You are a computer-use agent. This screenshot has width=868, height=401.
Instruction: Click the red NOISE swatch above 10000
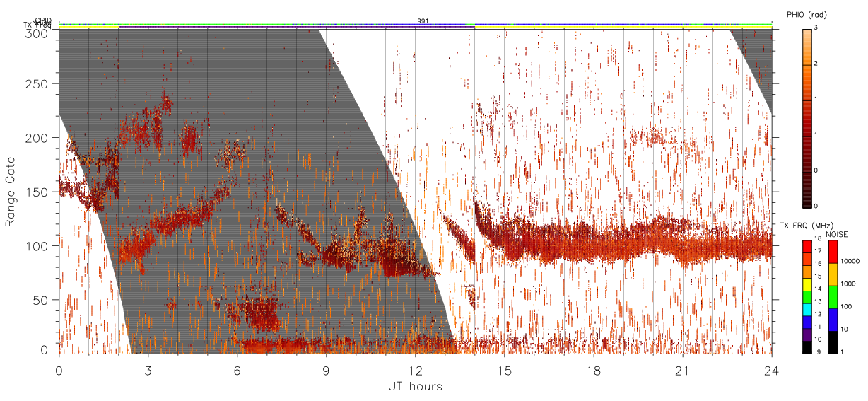coord(833,252)
